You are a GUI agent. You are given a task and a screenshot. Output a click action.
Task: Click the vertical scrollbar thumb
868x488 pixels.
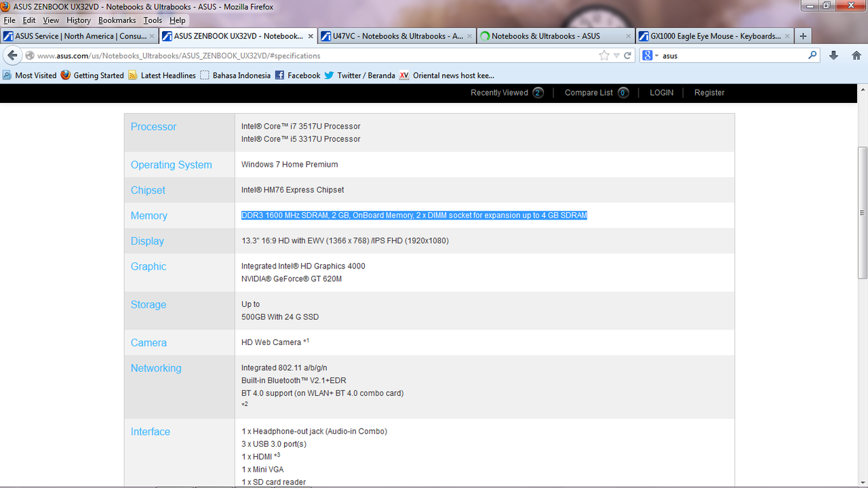tap(863, 213)
